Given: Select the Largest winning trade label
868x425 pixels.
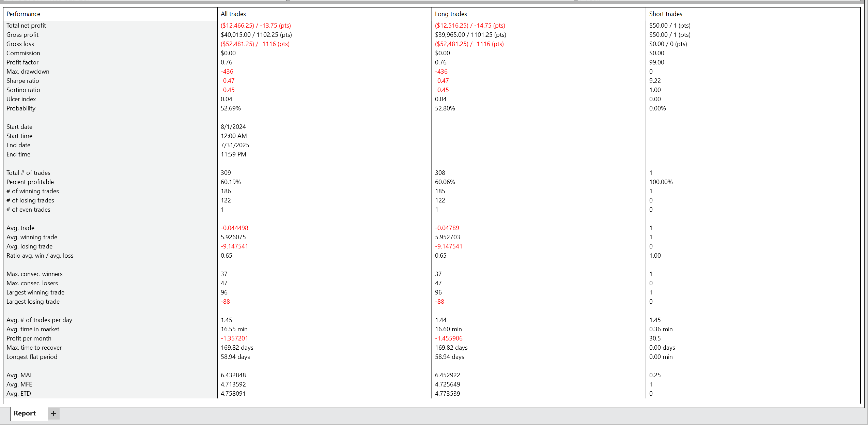Looking at the screenshot, I should pos(35,292).
